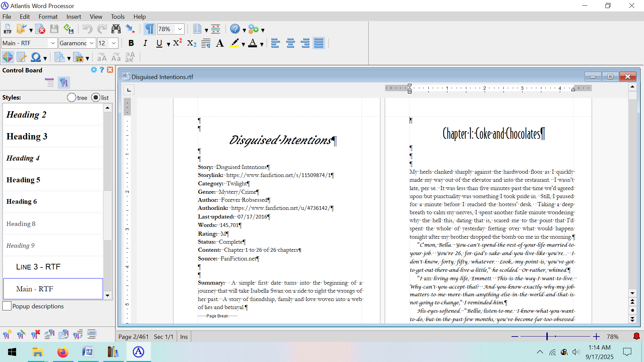Click the Modify Style icon with pencil
The width and height of the screenshot is (644, 362).
[x=21, y=334]
